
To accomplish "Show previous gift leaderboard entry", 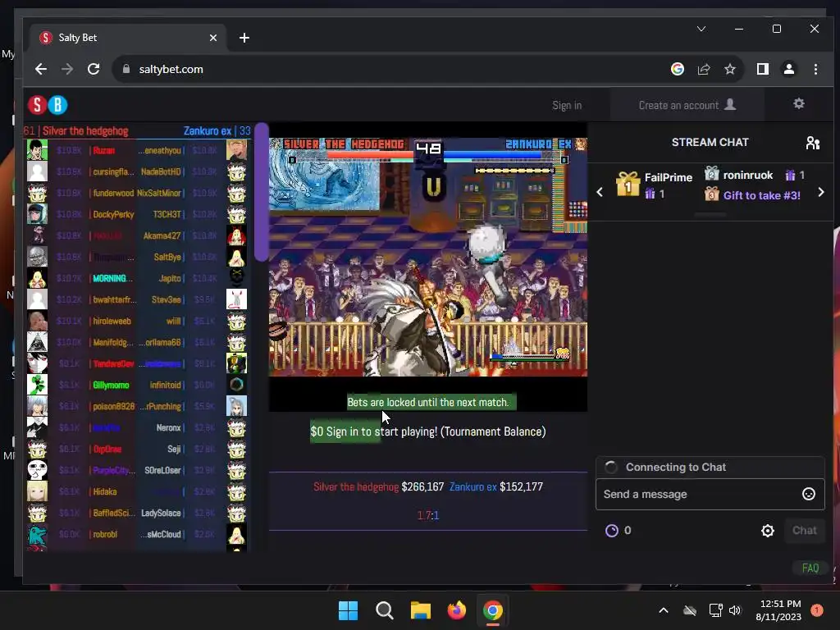I will pyautogui.click(x=600, y=192).
